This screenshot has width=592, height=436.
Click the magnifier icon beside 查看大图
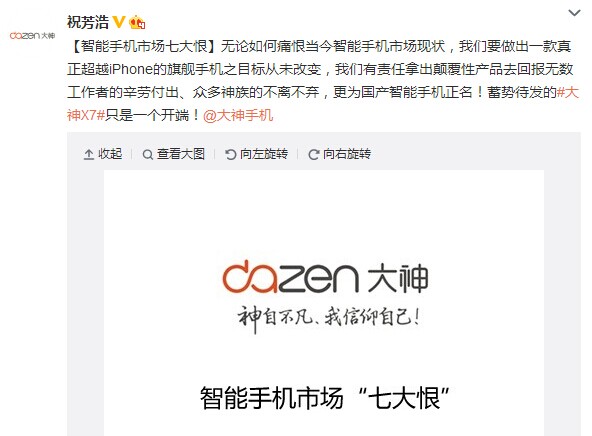pos(148,155)
